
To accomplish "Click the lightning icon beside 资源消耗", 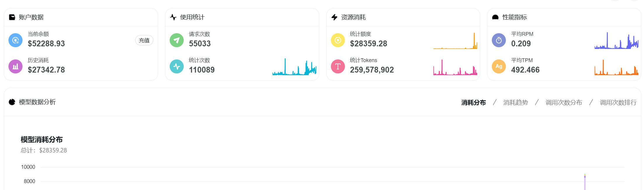I will pos(334,17).
